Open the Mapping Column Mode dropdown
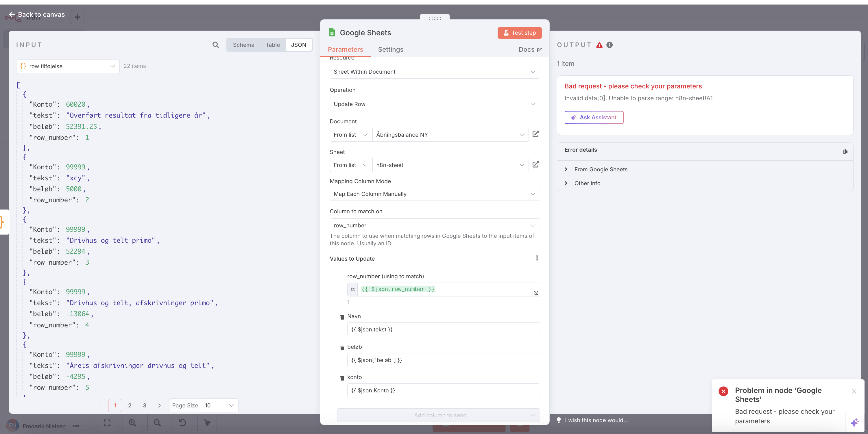The height and width of the screenshot is (434, 868). coord(435,194)
